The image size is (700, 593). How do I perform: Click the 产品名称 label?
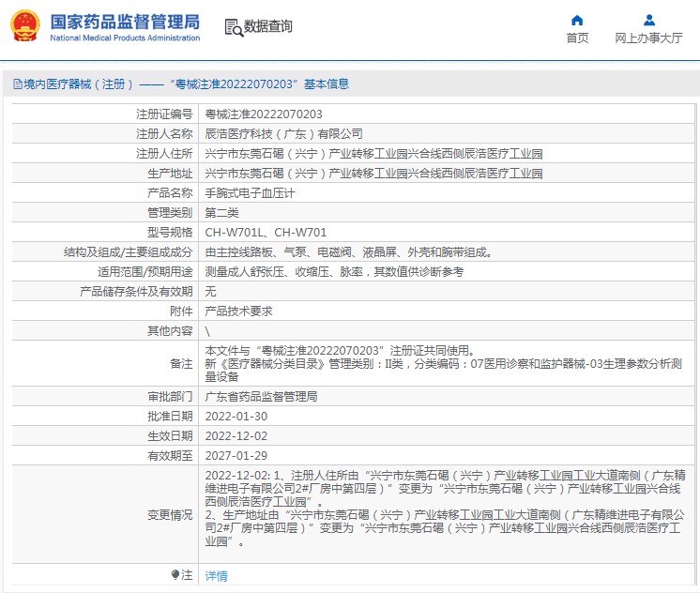(170, 193)
